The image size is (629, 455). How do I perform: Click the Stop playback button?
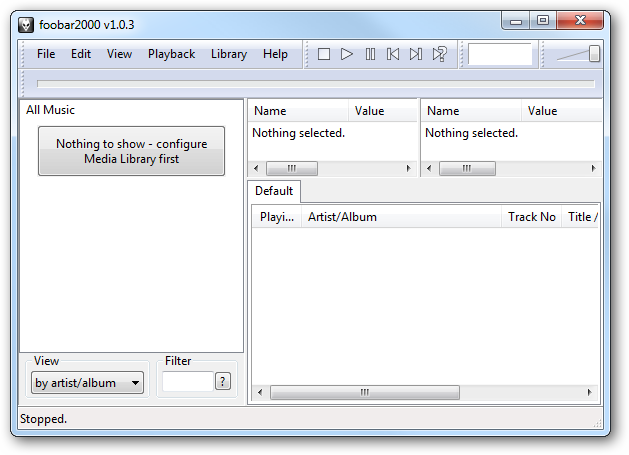(324, 54)
